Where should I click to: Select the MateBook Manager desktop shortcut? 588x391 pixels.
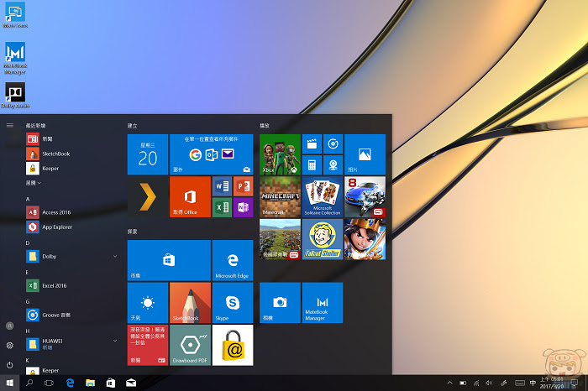[15, 58]
